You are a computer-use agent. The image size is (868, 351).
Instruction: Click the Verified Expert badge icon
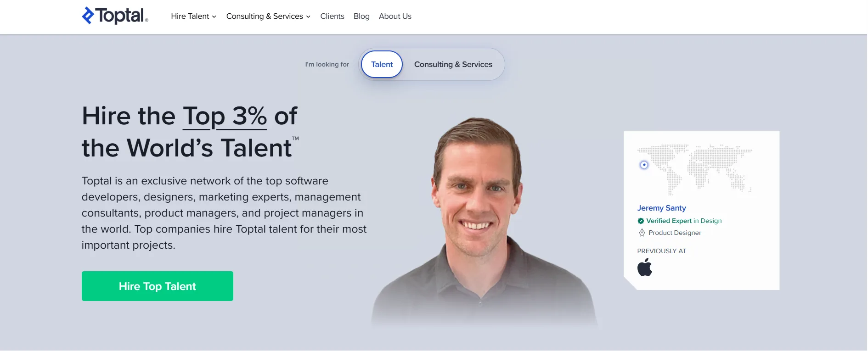(641, 221)
